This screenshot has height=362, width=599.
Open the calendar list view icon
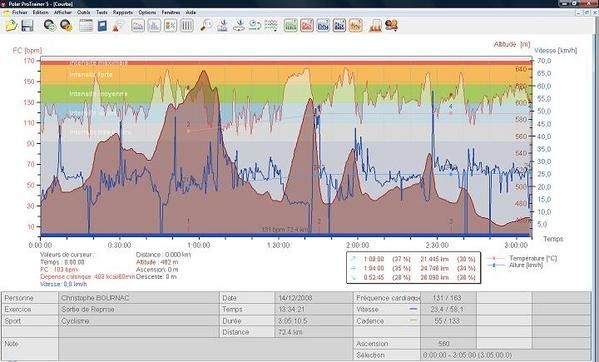click(86, 26)
